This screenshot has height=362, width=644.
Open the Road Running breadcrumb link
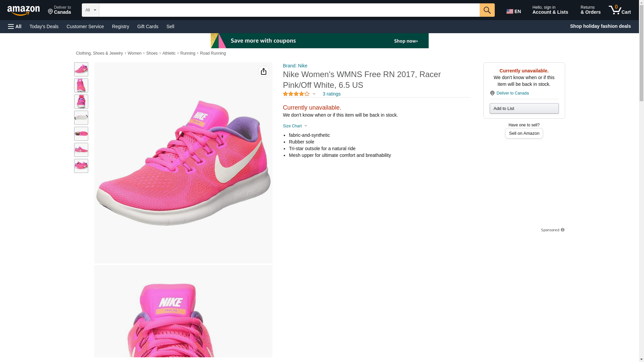pos(213,53)
